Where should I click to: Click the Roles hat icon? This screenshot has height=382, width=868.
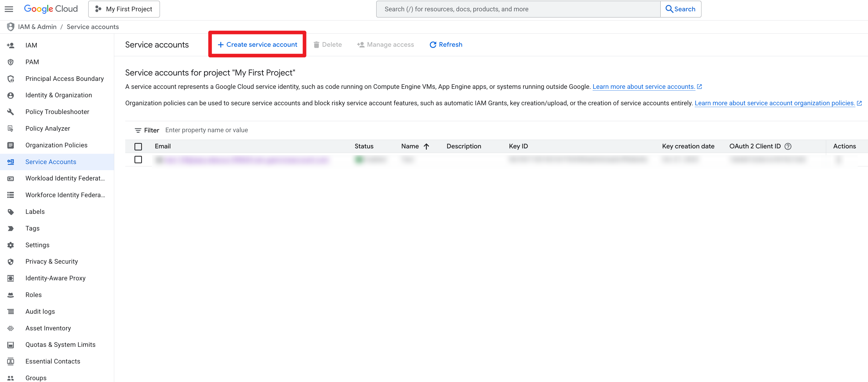pyautogui.click(x=11, y=295)
